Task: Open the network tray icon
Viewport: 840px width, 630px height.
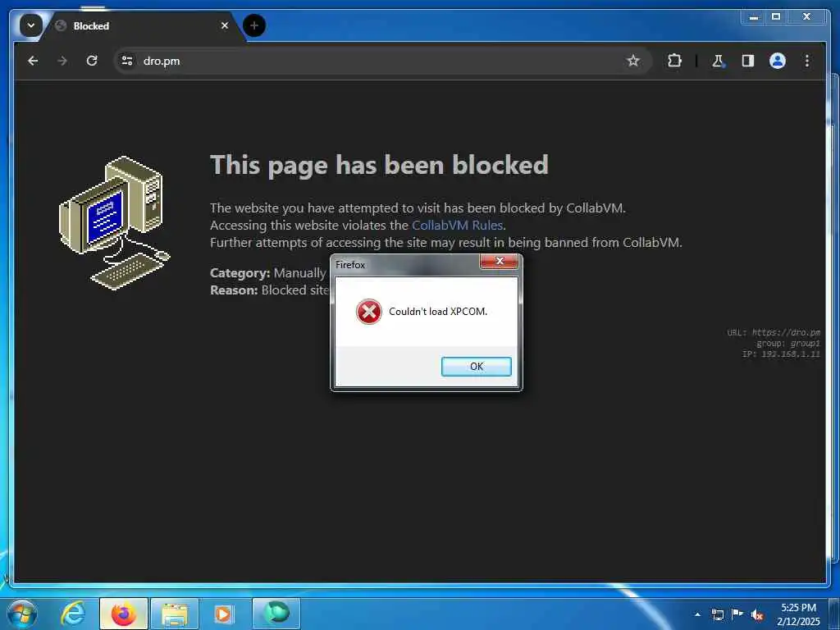Action: (x=717, y=614)
